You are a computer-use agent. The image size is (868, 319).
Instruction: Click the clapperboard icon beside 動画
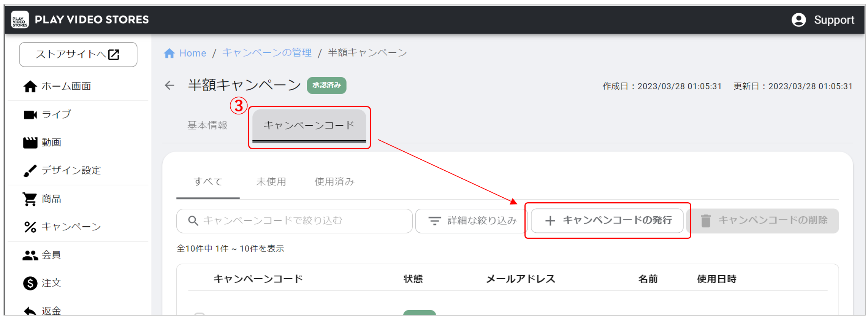(30, 143)
